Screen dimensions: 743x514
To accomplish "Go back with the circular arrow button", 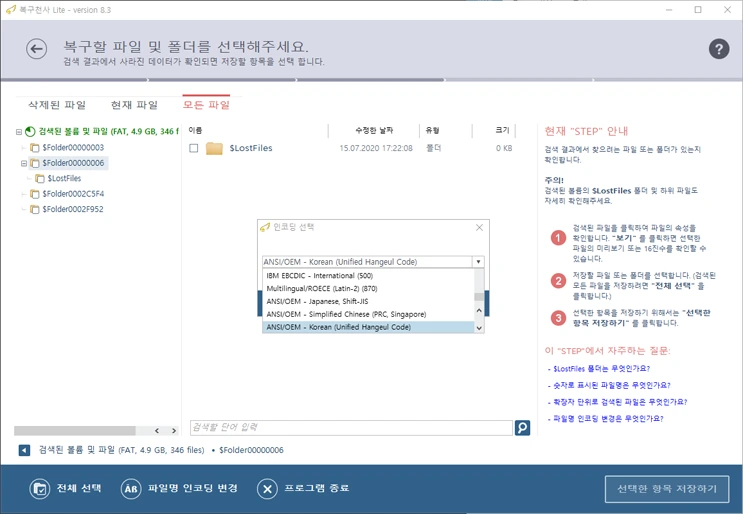I will click(x=36, y=49).
